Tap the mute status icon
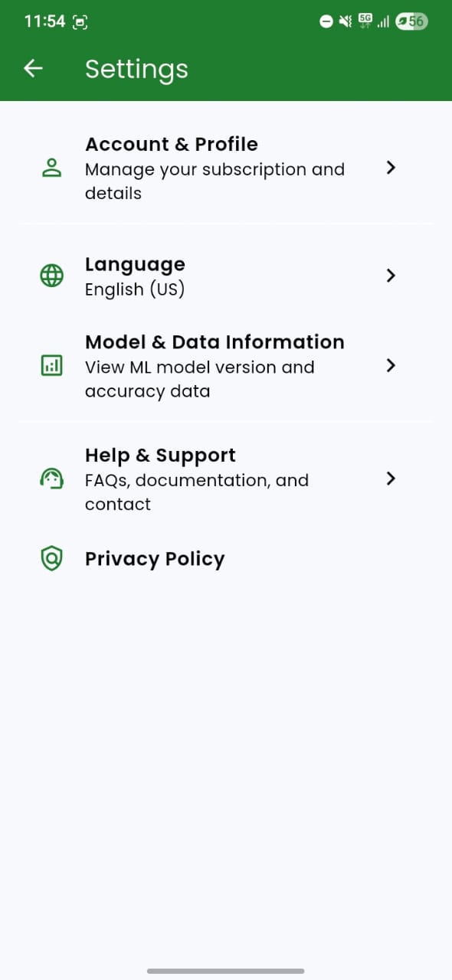452x980 pixels. 343,21
